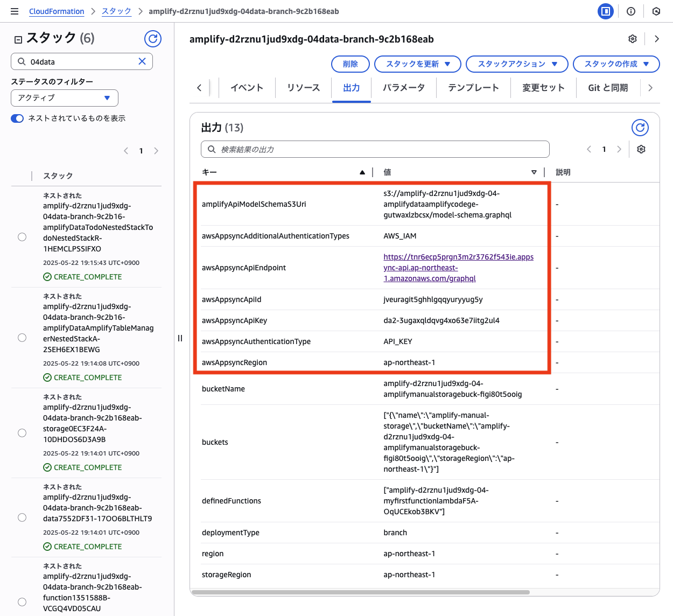This screenshot has height=616, width=673.
Task: Click the 削除 button
Action: coord(350,64)
